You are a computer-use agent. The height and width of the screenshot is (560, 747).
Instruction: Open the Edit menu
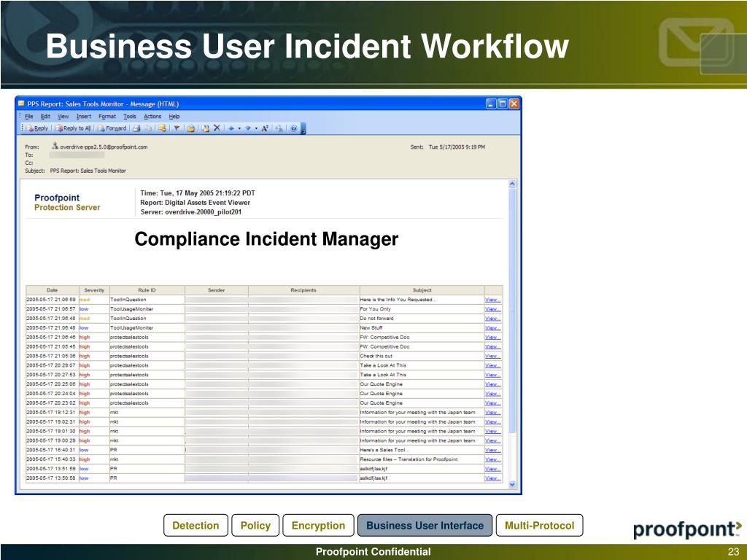point(45,116)
